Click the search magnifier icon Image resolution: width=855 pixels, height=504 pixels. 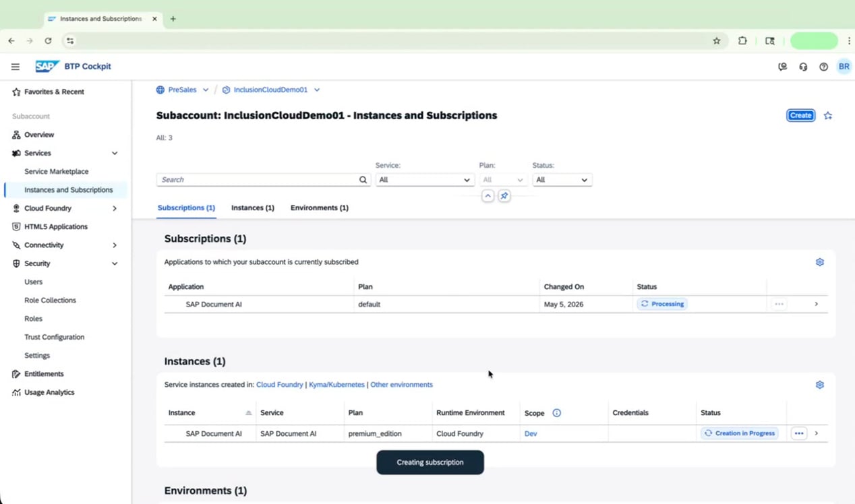point(363,180)
